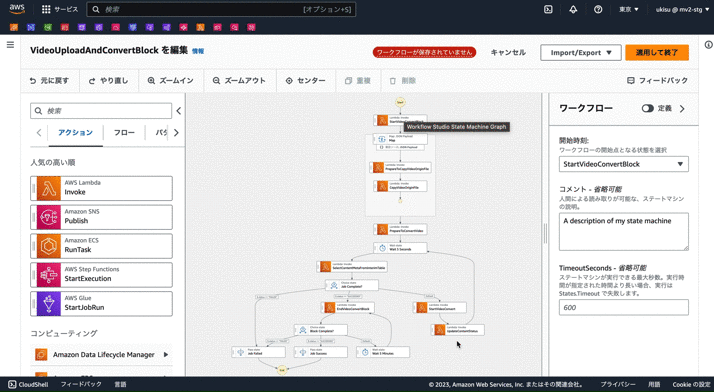Select the CopyVideoOriginFile Lambda node
Image resolution: width=715 pixels, height=392 pixels.
pos(400,186)
